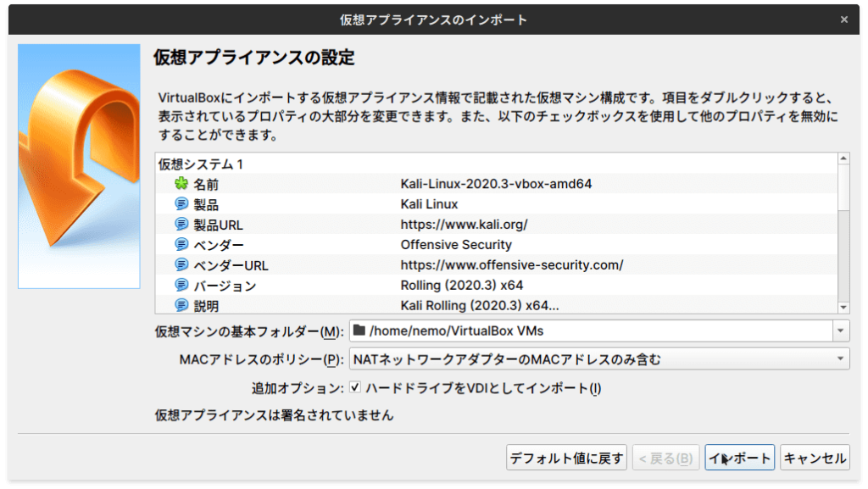Open the MACアドレスのポリシー combo box
Image resolution: width=868 pixels, height=489 pixels.
tap(599, 359)
